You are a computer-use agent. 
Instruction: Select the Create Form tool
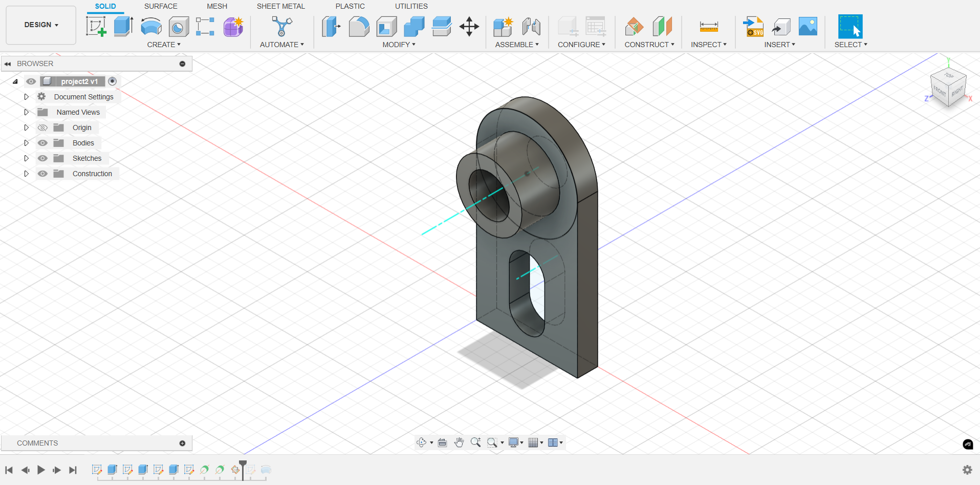click(233, 27)
